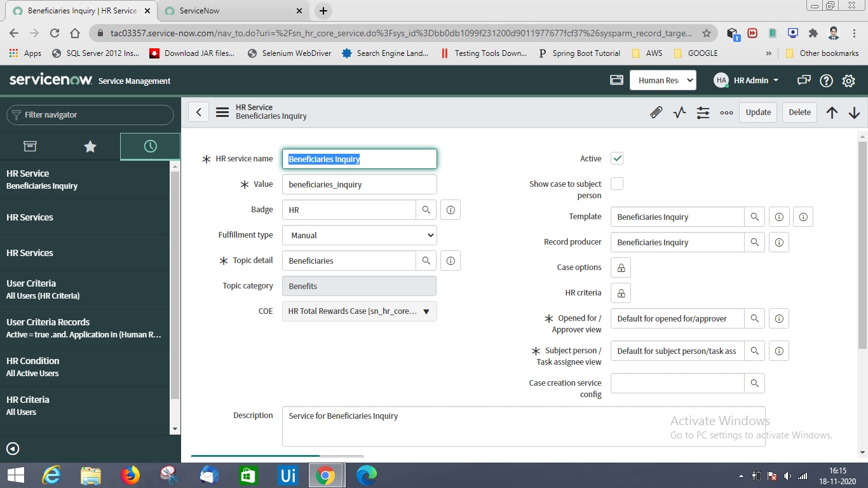The height and width of the screenshot is (488, 868).
Task: Click the Delete button
Action: [x=799, y=112]
